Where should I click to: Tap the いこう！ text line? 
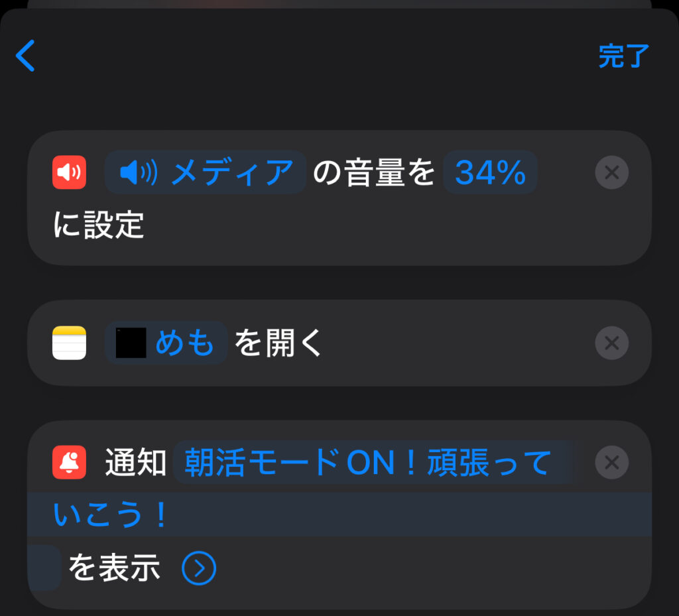(x=110, y=515)
